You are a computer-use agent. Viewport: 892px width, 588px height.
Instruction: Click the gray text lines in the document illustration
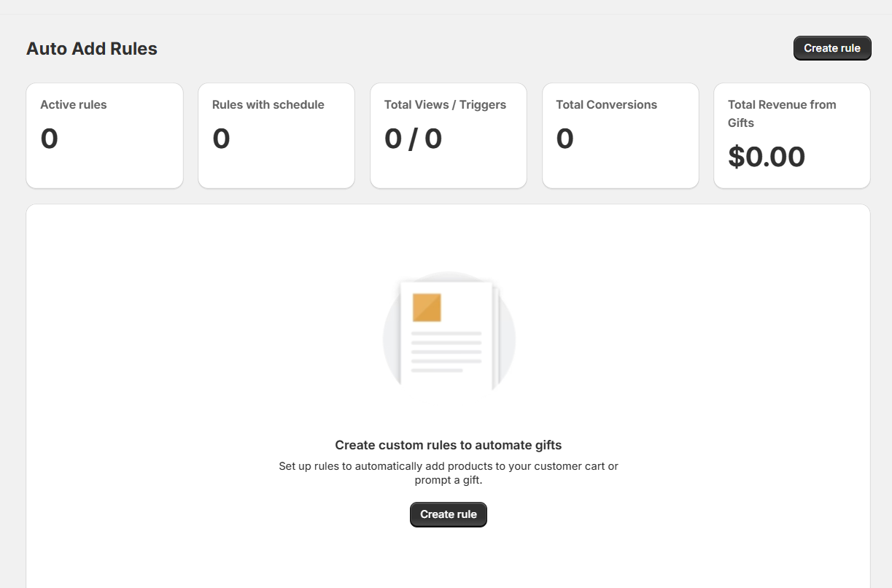coord(446,352)
